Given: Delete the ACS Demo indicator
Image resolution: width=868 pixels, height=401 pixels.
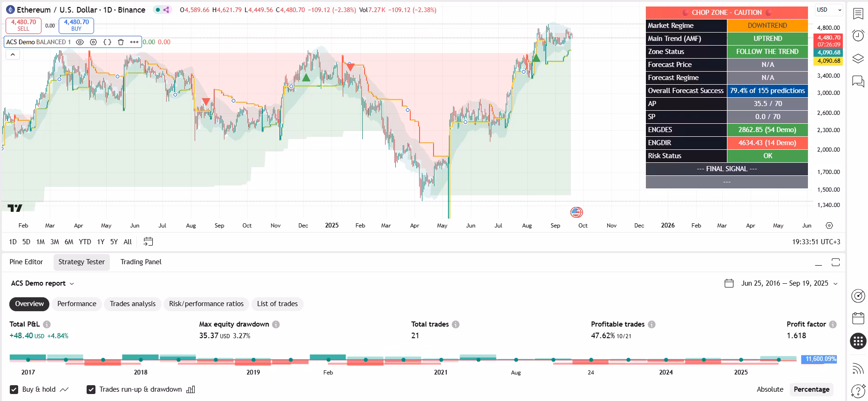Looking at the screenshot, I should click(121, 42).
